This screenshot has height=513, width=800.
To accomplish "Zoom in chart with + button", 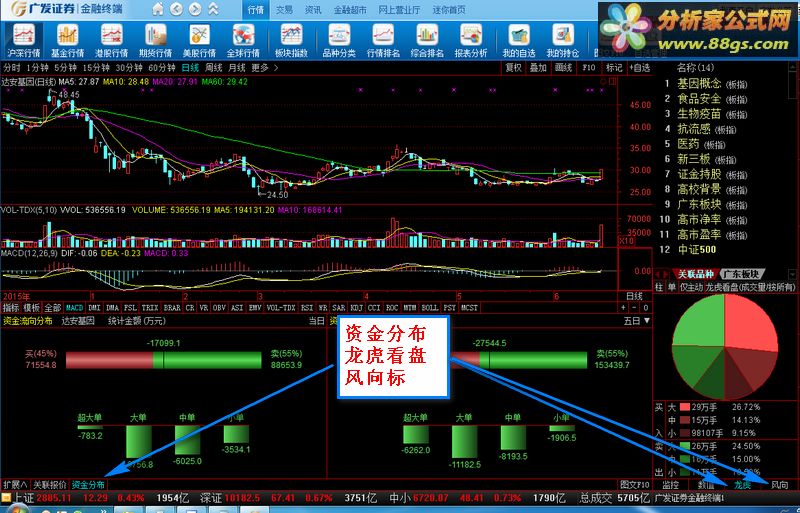I will click(x=623, y=308).
